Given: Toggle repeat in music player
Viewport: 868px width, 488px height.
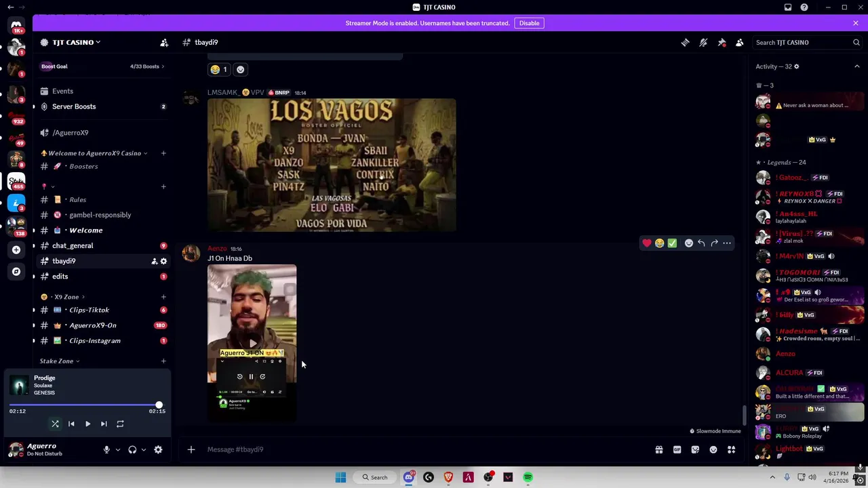Looking at the screenshot, I should click(x=120, y=424).
